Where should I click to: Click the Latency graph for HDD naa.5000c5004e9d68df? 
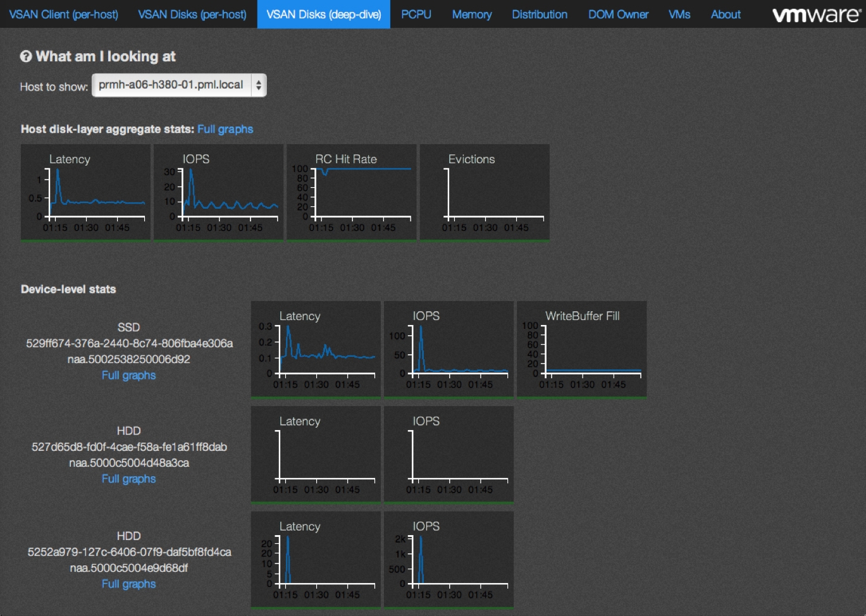[316, 559]
